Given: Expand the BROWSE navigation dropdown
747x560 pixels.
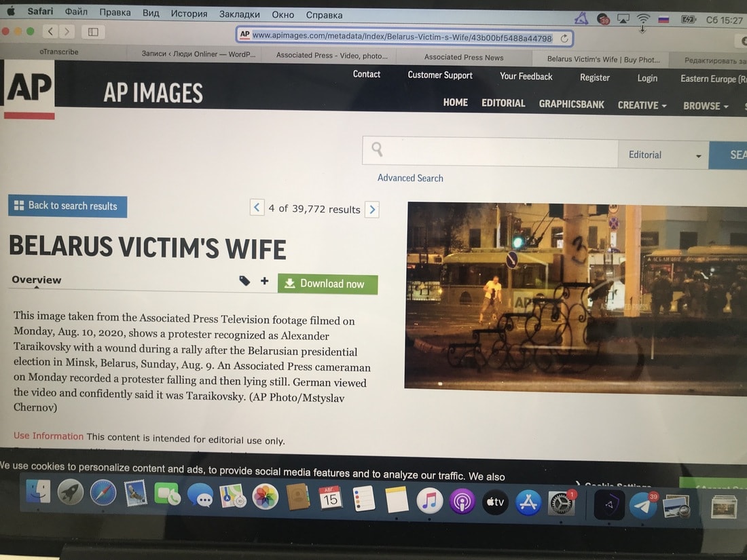Looking at the screenshot, I should (706, 106).
